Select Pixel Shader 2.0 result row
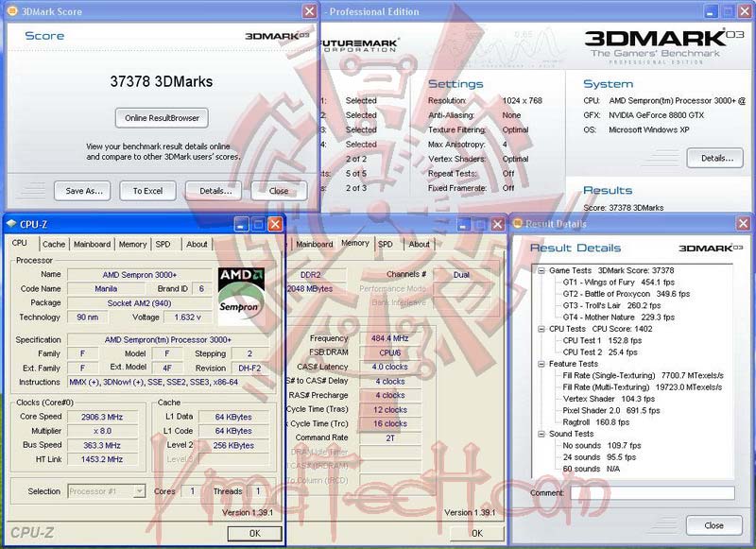Viewport: 756px width, 549px height. 611,411
